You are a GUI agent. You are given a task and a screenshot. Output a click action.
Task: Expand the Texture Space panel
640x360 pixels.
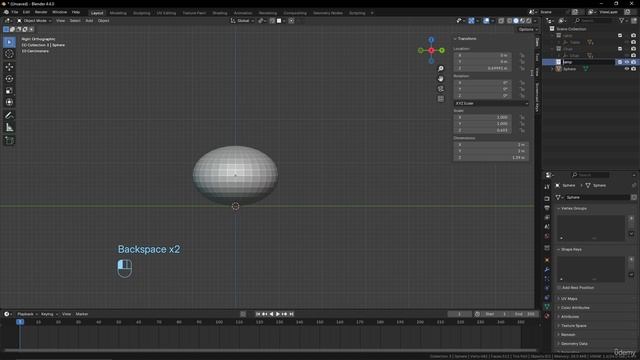573,326
